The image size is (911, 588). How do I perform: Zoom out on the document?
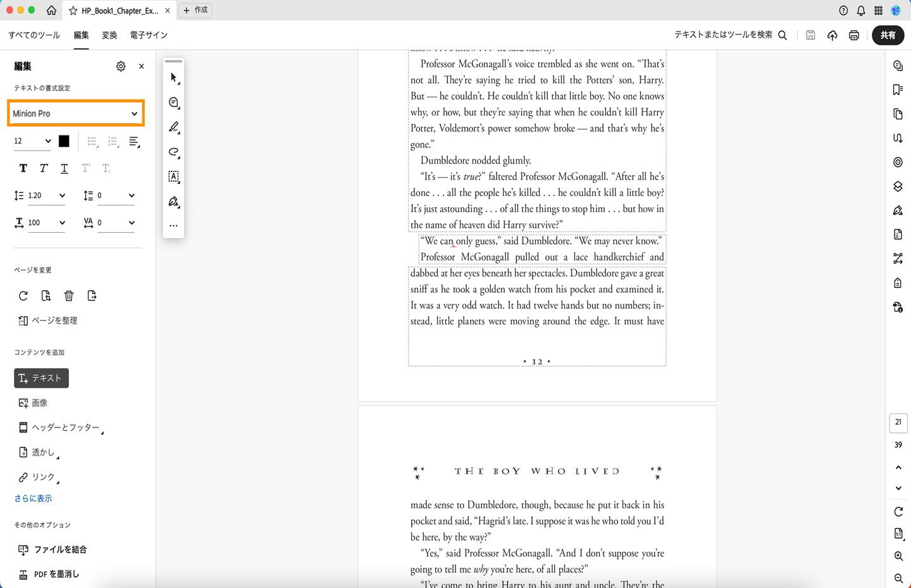click(898, 579)
